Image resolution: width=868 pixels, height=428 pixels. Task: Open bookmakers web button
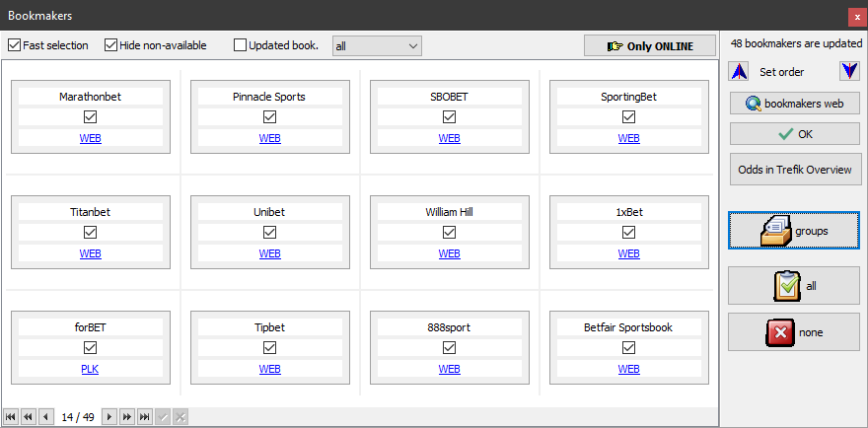tap(795, 104)
